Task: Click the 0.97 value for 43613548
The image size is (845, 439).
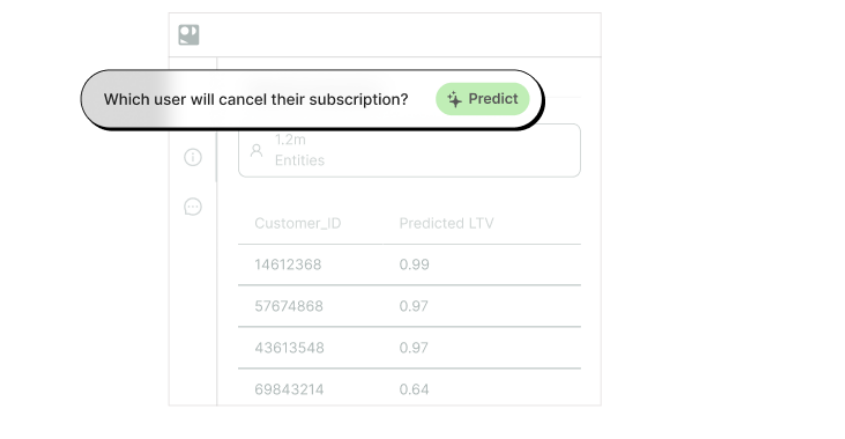Action: [x=414, y=348]
